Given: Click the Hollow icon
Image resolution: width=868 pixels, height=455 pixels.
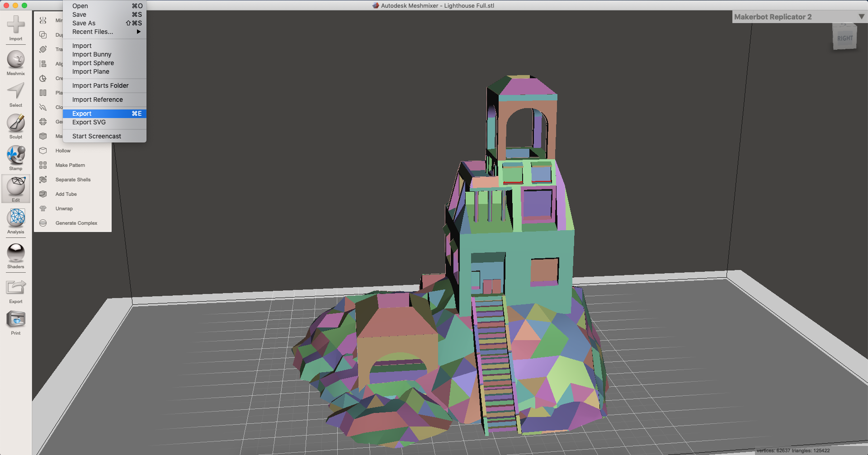Looking at the screenshot, I should pyautogui.click(x=43, y=151).
